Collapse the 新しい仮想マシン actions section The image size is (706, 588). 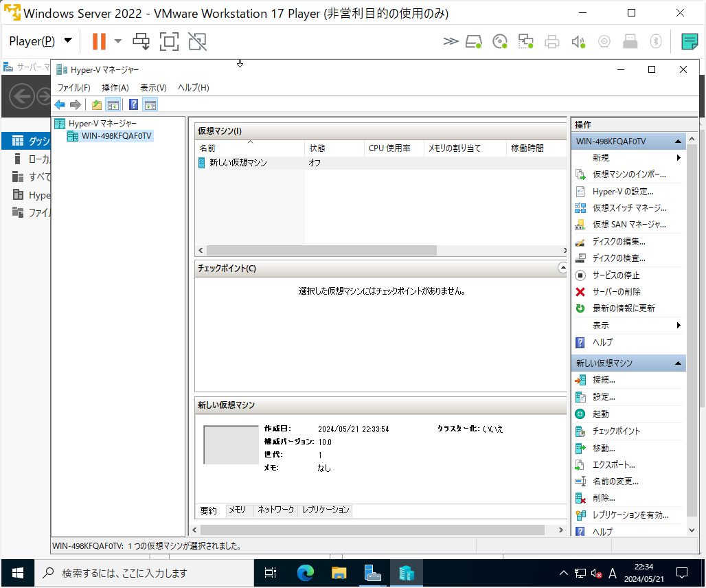click(x=679, y=363)
